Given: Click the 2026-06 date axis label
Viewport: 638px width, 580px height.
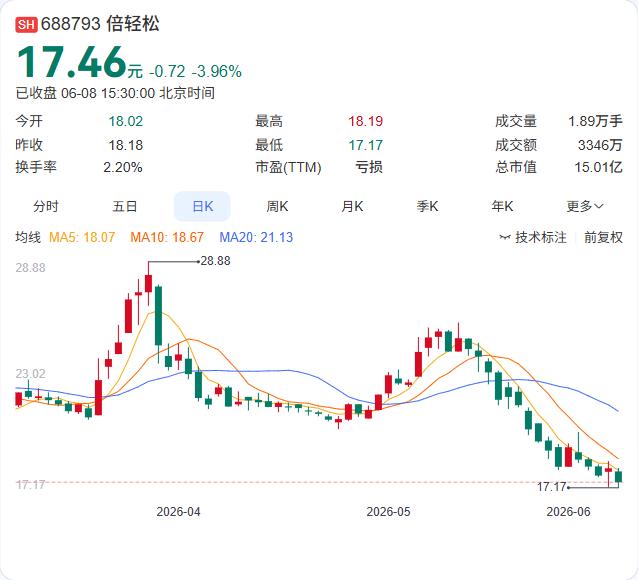Looking at the screenshot, I should click(568, 512).
